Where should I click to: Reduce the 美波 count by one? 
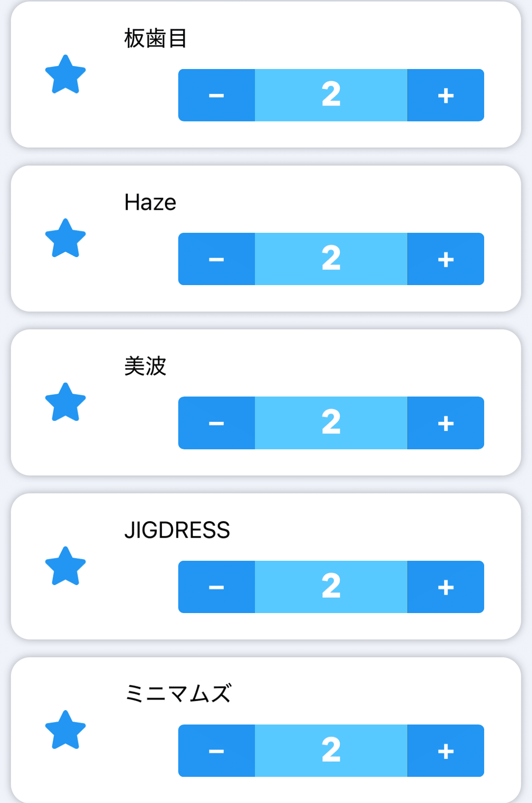217,423
